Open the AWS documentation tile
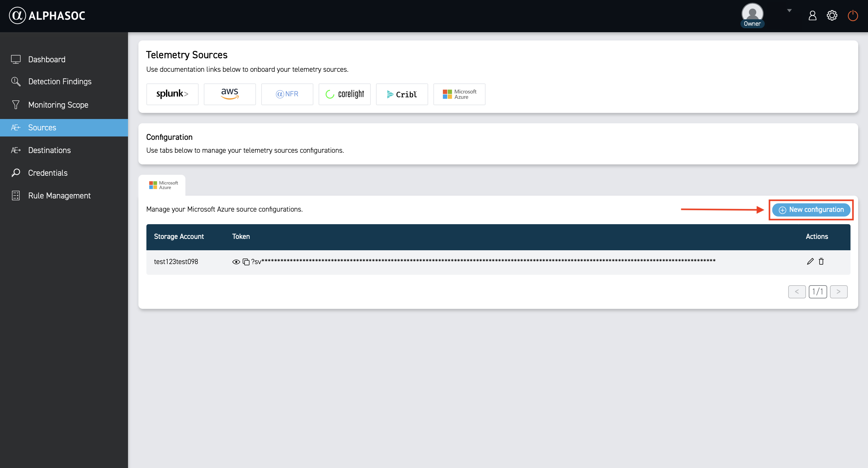The height and width of the screenshot is (468, 868). tap(230, 94)
